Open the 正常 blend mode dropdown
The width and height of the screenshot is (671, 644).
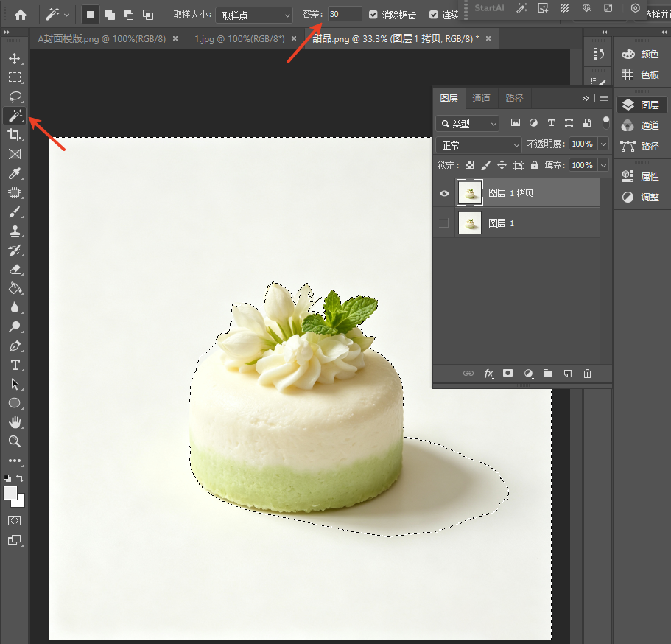point(479,145)
